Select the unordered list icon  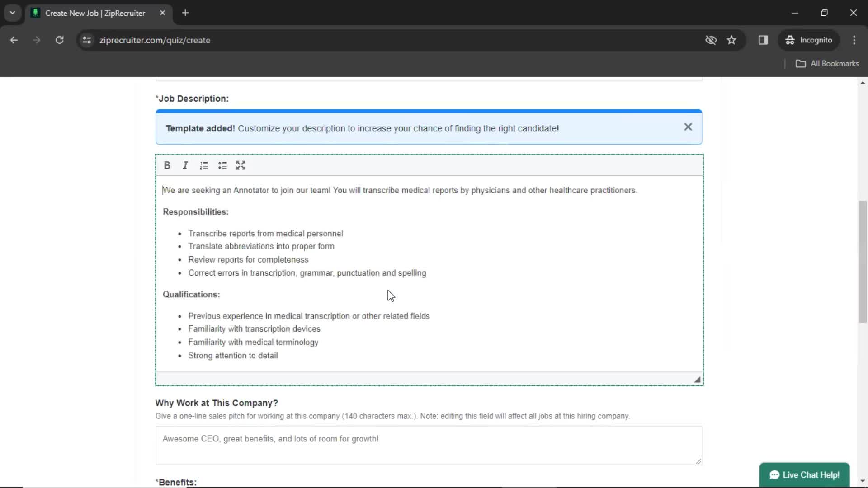point(223,165)
